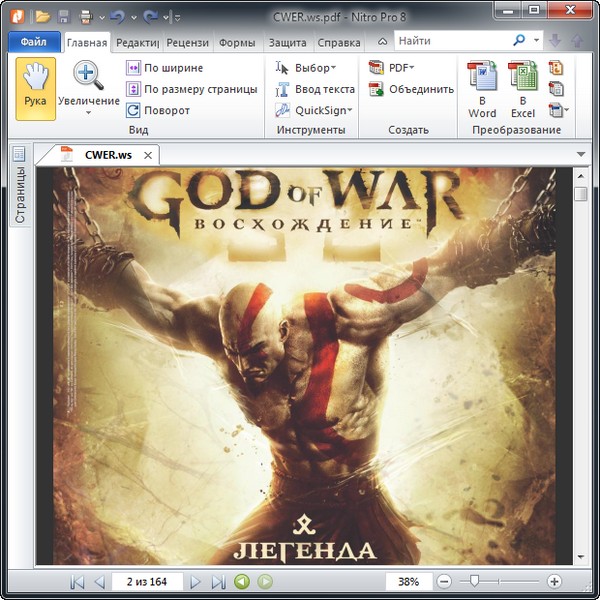Click the Объединить (Combine) files button
The width and height of the screenshot is (600, 600).
pyautogui.click(x=411, y=89)
